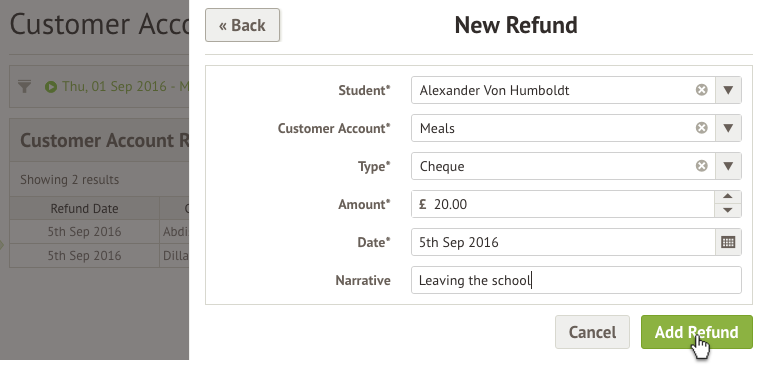Submit with the Add Refund button
The height and width of the screenshot is (365, 767).
coord(697,332)
